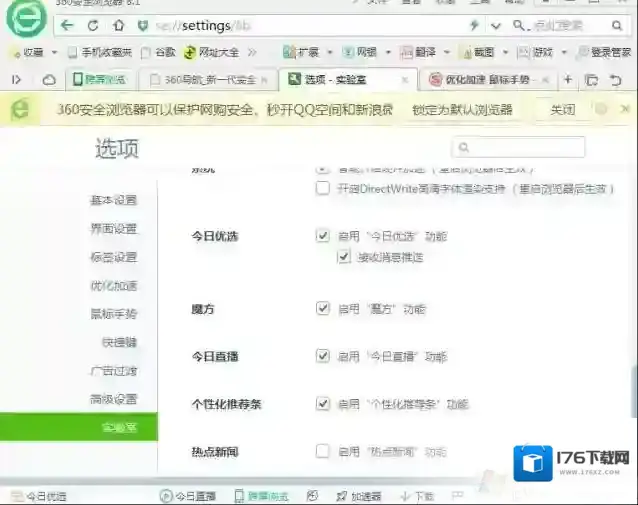This screenshot has width=638, height=505.
Task: Expand the 收藏 dropdown arrow
Action: [x=55, y=52]
